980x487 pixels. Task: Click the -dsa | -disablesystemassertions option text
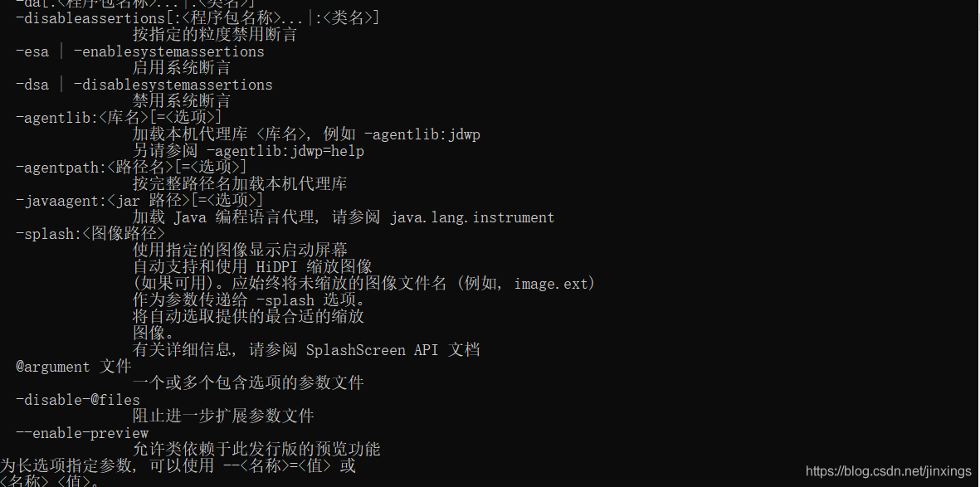[x=144, y=85]
